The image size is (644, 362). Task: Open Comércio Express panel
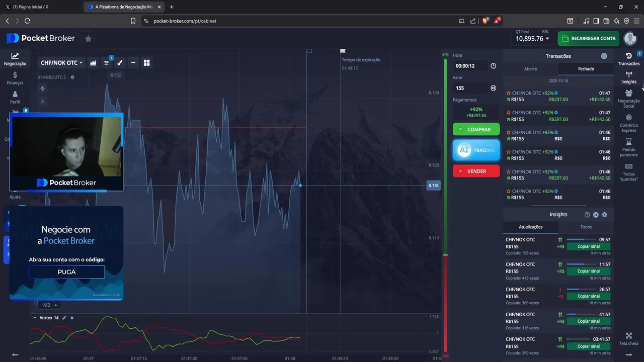[x=628, y=123]
